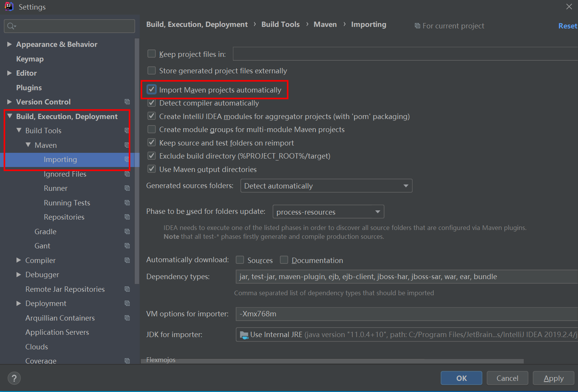578x392 pixels.
Task: Click VM options for importer field
Action: 406,314
